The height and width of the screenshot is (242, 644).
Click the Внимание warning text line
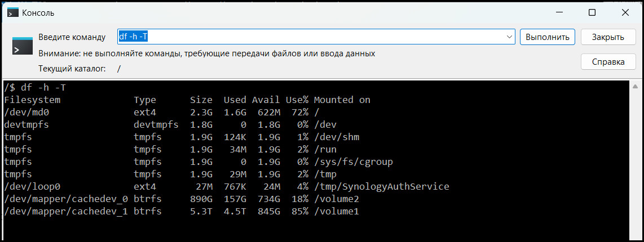pyautogui.click(x=206, y=53)
